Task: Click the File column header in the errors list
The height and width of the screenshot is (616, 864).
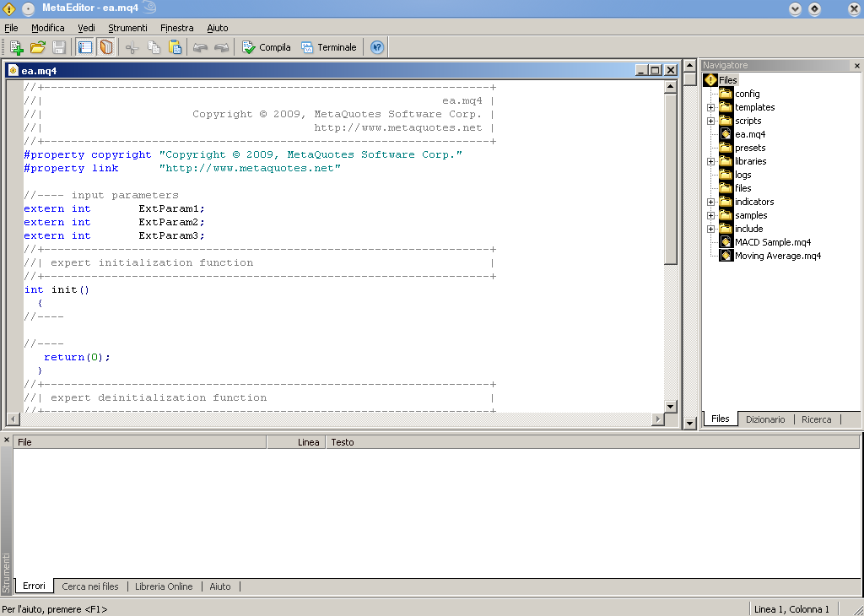Action: tap(140, 442)
